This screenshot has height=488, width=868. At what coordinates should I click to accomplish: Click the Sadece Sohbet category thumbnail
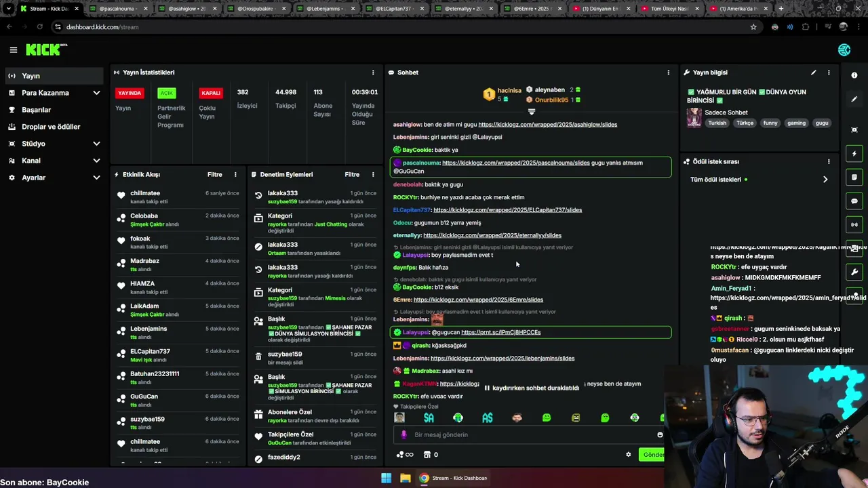(x=694, y=117)
